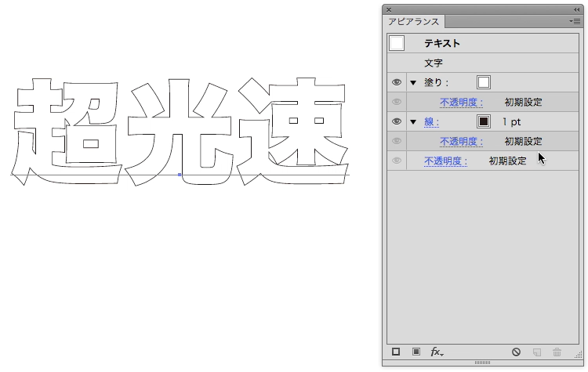The width and height of the screenshot is (588, 372).
Task: Click the trash Delete Selected Item icon
Action: click(557, 352)
